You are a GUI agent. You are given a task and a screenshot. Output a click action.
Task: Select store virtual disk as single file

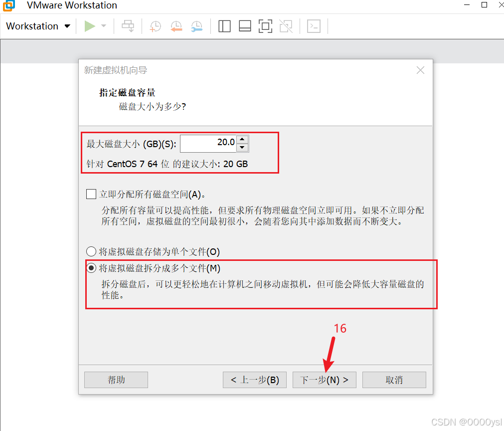(x=91, y=251)
